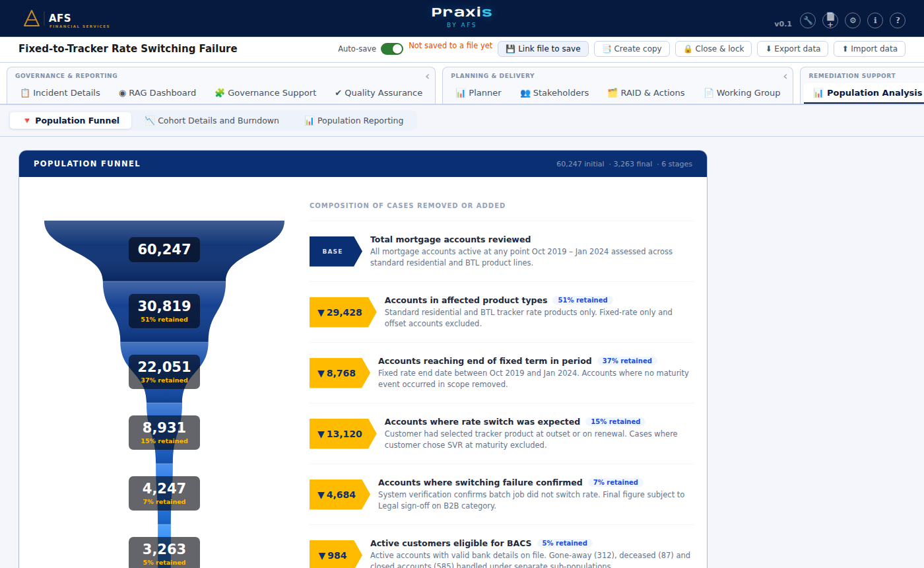This screenshot has width=924, height=568.
Task: Click the "60,247 initial · 3,263 final · 6 stages" summary
Action: 624,164
